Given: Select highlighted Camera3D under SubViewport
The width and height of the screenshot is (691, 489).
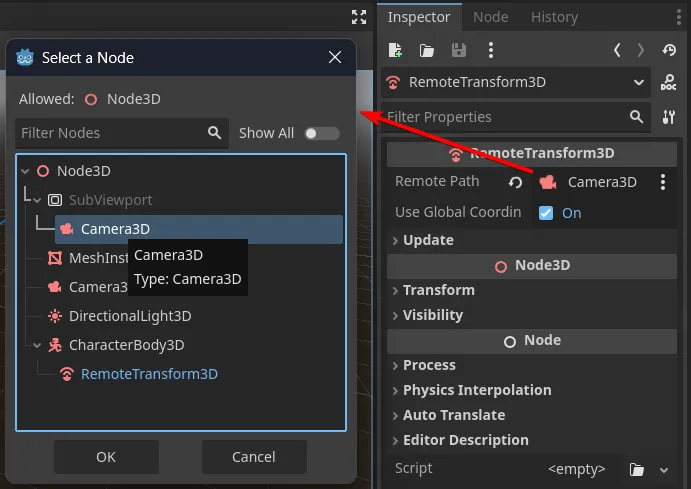Looking at the screenshot, I should [x=198, y=229].
